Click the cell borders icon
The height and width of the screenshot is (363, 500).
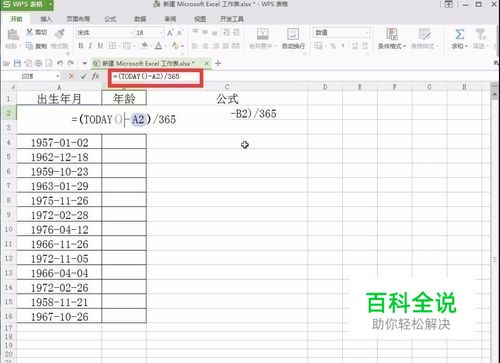(113, 46)
